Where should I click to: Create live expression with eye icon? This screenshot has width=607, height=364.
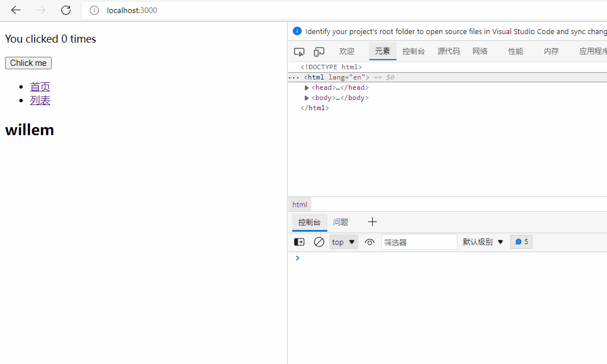pos(369,242)
